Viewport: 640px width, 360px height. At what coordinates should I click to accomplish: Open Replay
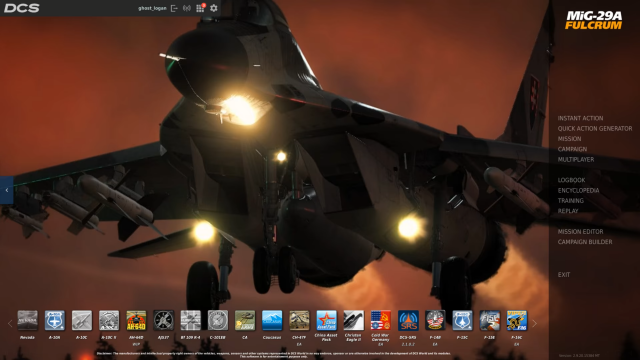(568, 211)
